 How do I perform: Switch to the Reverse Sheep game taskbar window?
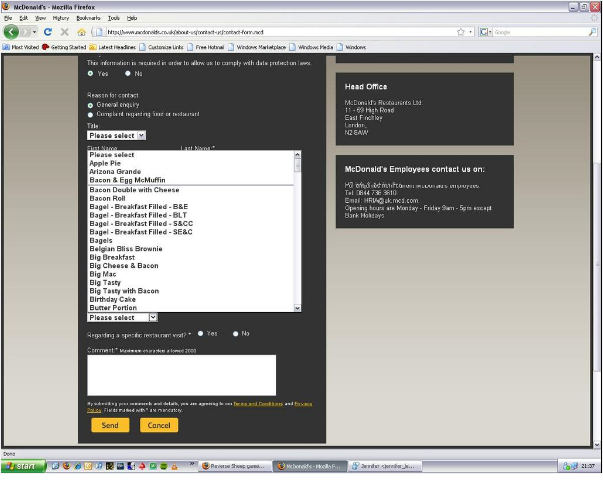pos(235,467)
